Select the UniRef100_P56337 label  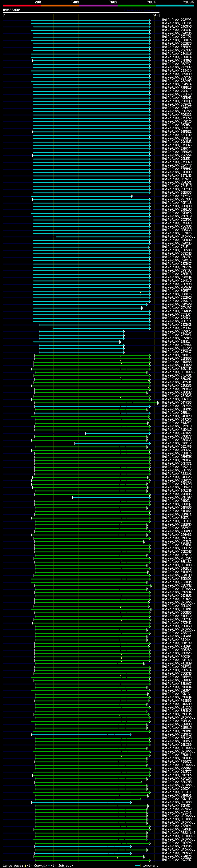point(177,50)
